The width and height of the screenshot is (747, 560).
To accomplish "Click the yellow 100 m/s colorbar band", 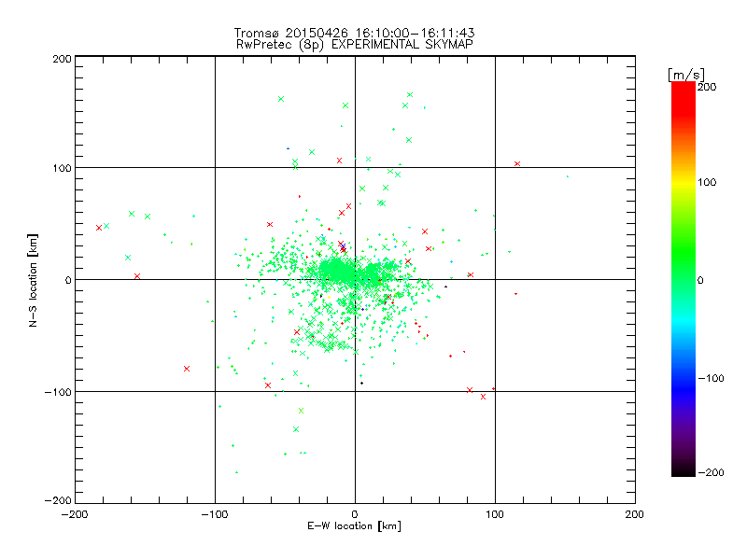I will coord(684,182).
